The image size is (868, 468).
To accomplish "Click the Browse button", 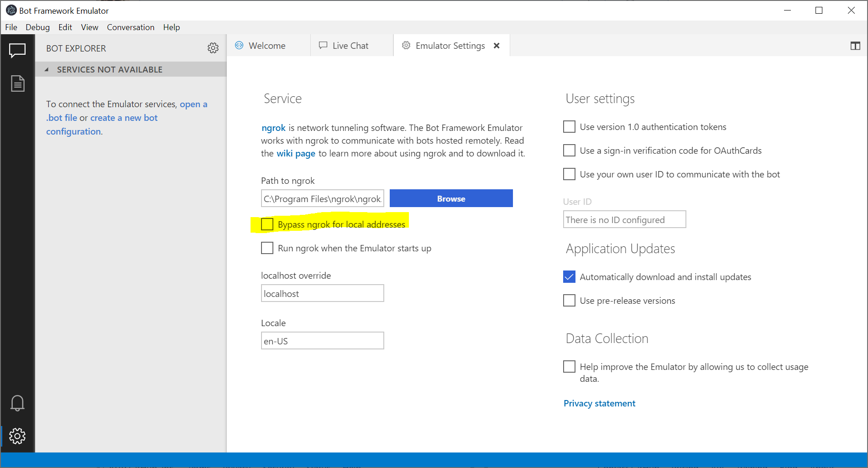I will [x=451, y=198].
